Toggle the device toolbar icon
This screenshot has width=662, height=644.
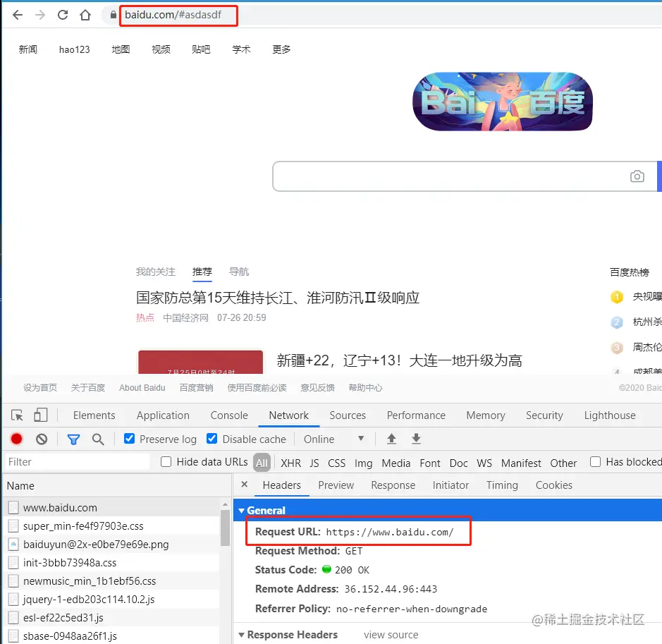(40, 415)
